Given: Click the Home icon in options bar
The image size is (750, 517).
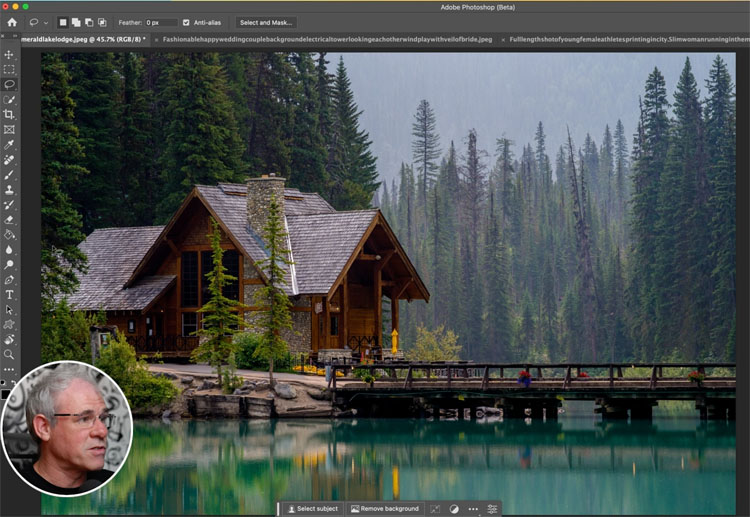Looking at the screenshot, I should click(12, 22).
